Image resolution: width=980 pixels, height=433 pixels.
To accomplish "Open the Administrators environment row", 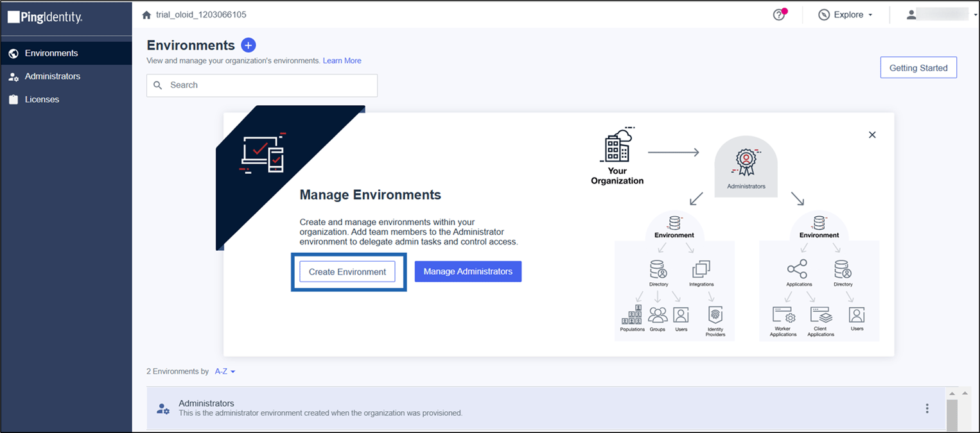I will (x=546, y=408).
